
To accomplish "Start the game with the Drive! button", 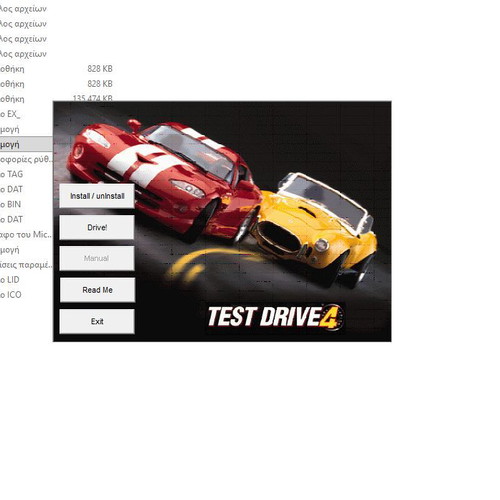I will [97, 227].
